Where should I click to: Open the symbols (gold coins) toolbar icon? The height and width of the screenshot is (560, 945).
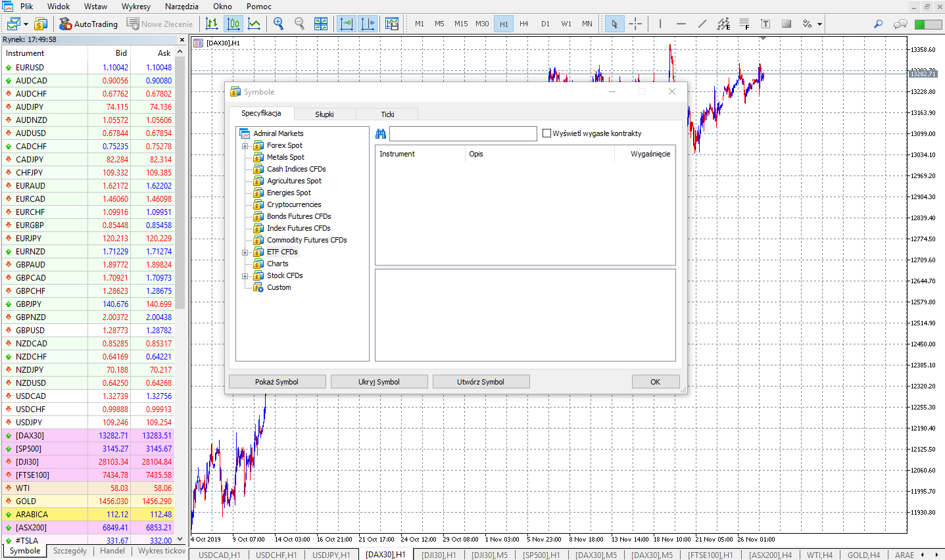[x=40, y=24]
